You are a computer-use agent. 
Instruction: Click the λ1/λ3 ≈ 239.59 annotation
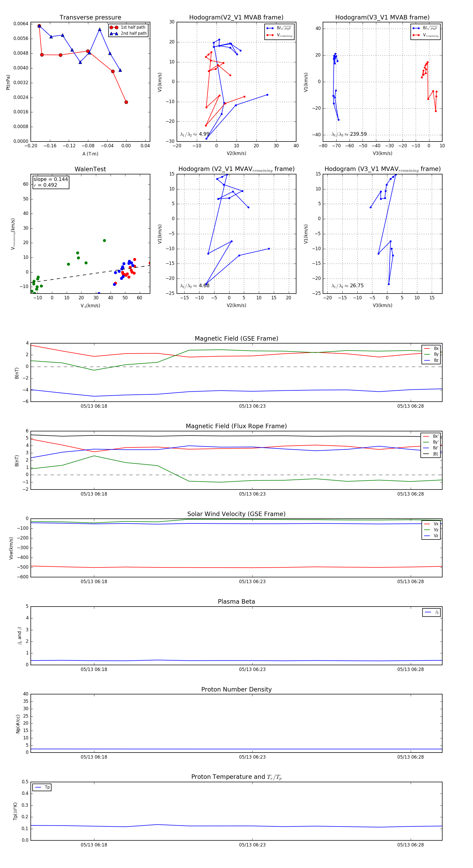pyautogui.click(x=349, y=134)
